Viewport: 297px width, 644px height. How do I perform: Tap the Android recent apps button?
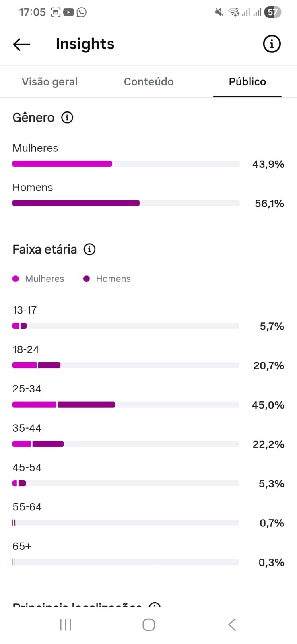(66, 625)
